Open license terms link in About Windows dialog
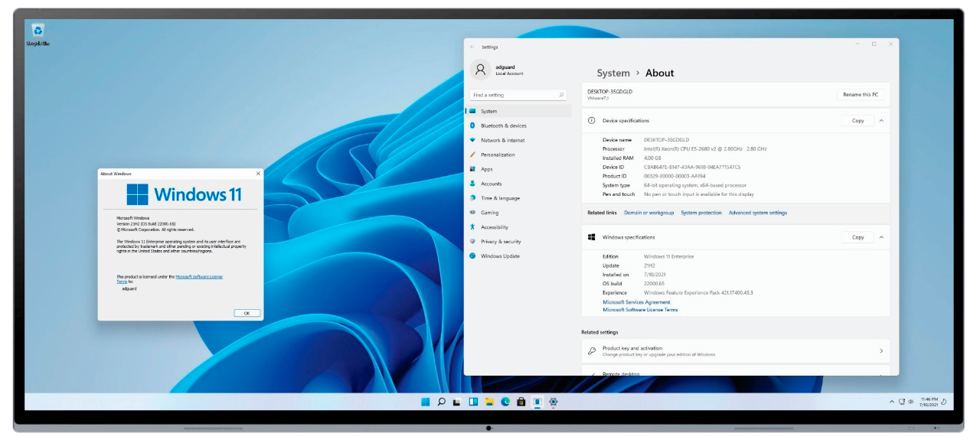Viewport: 980px width, 443px height. (x=199, y=276)
